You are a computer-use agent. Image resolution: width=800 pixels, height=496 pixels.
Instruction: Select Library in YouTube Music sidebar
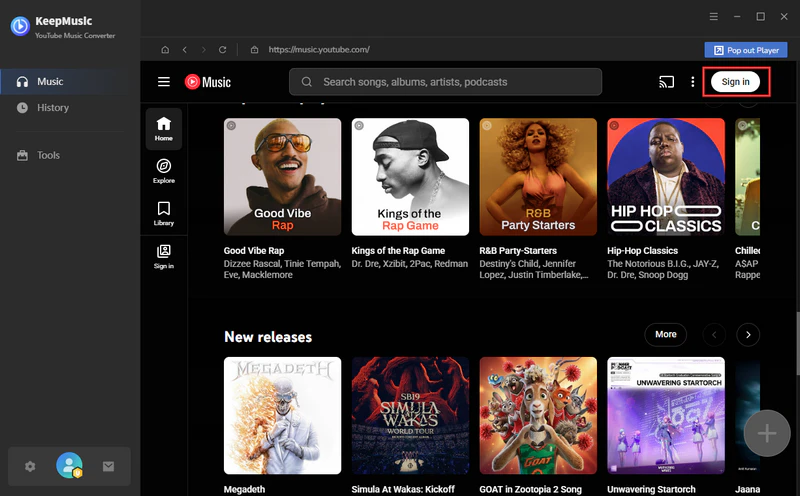[164, 213]
